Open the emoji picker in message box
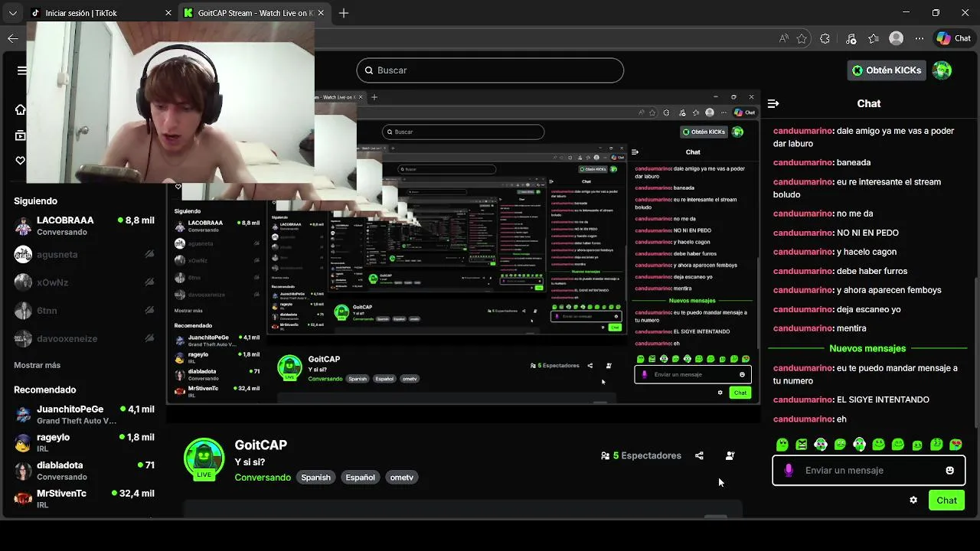The height and width of the screenshot is (551, 980). point(950,471)
